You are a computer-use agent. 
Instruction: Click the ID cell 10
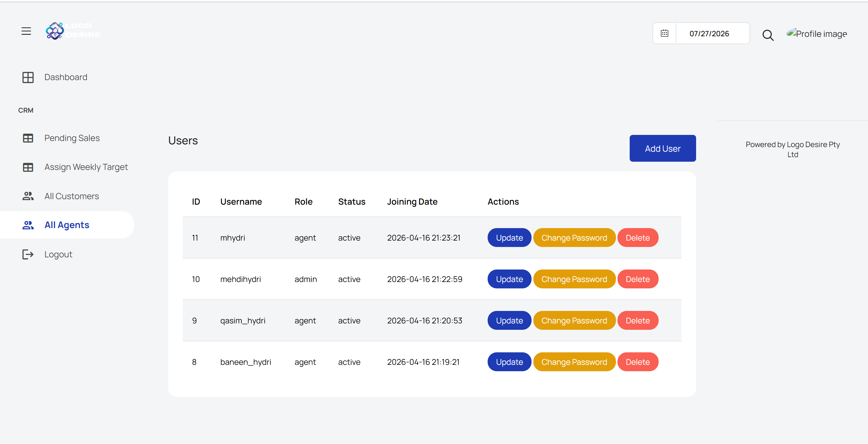[196, 279]
